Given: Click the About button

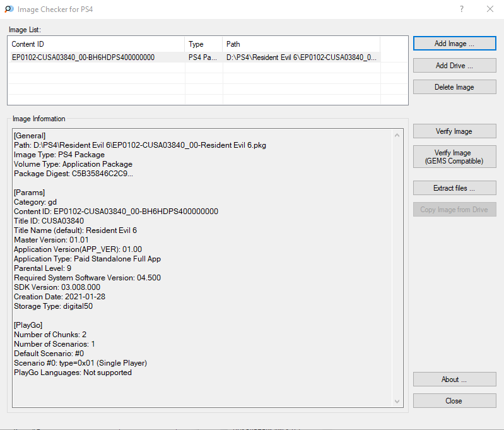Looking at the screenshot, I should [x=455, y=379].
